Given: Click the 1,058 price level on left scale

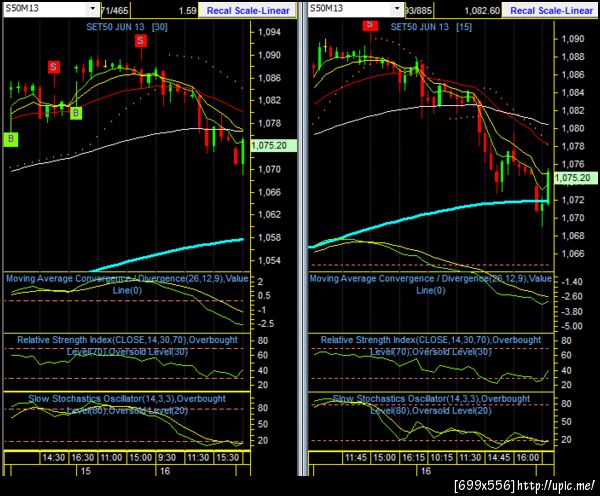Looking at the screenshot, I should coord(269,238).
